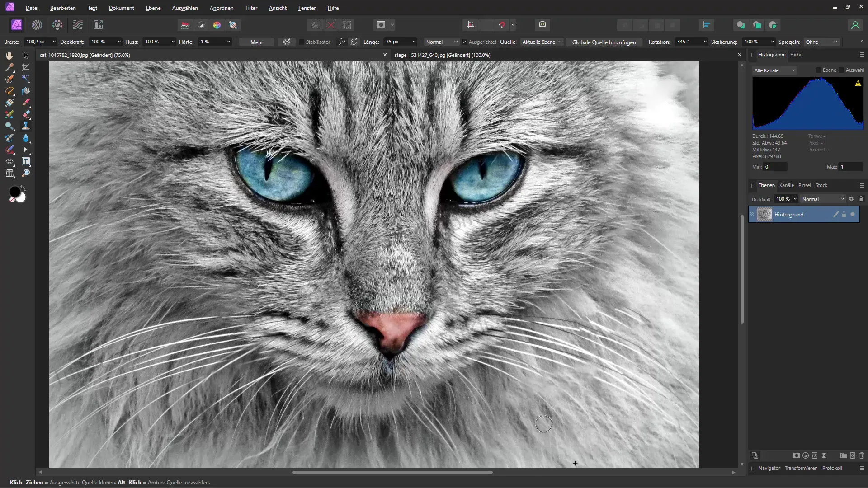
Task: Swap the foreground and background colors
Action: coord(24,188)
